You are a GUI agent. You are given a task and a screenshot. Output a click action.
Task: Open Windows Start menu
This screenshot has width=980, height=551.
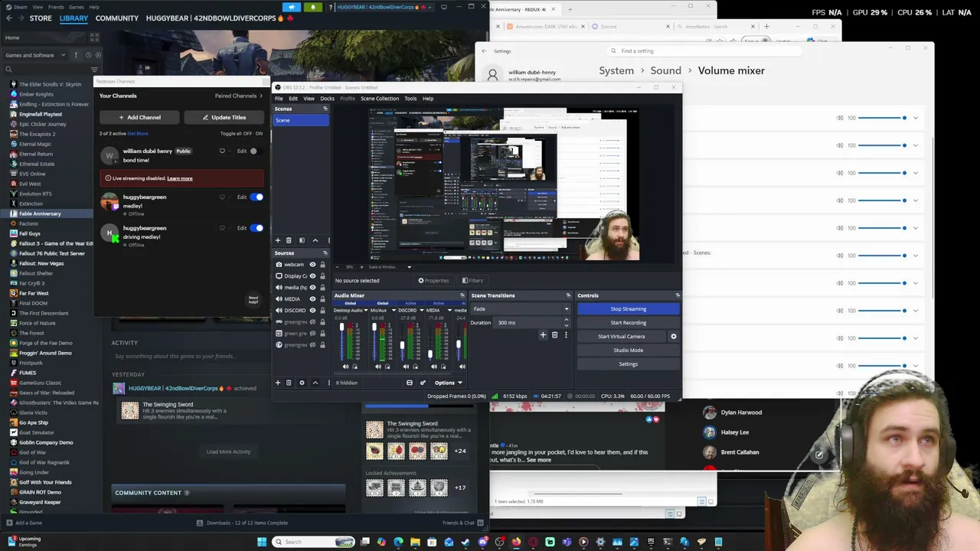(x=262, y=542)
